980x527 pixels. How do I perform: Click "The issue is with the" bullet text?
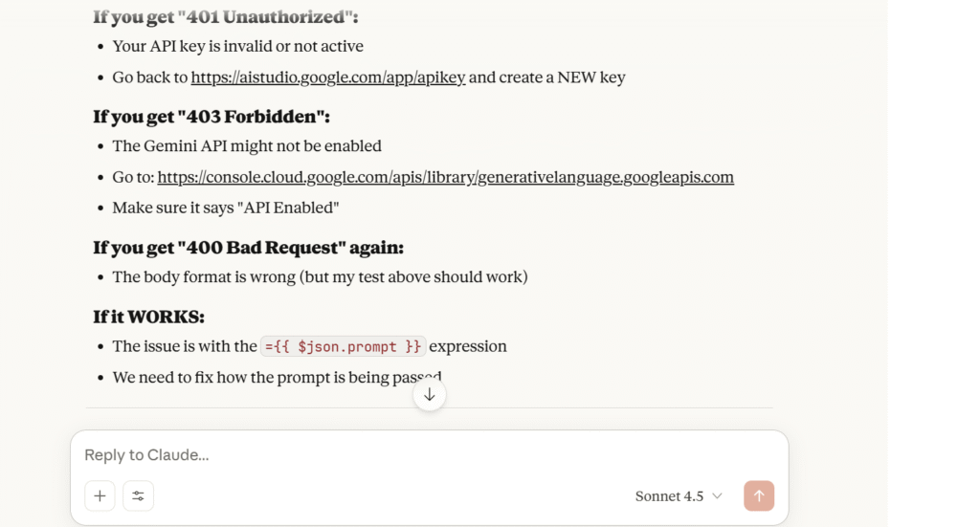[185, 346]
